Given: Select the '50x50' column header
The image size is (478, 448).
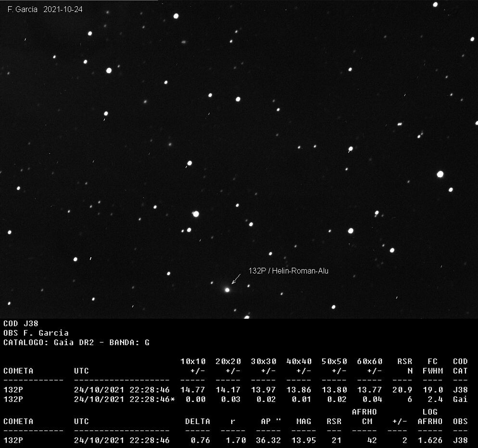Looking at the screenshot, I should click(x=334, y=361).
